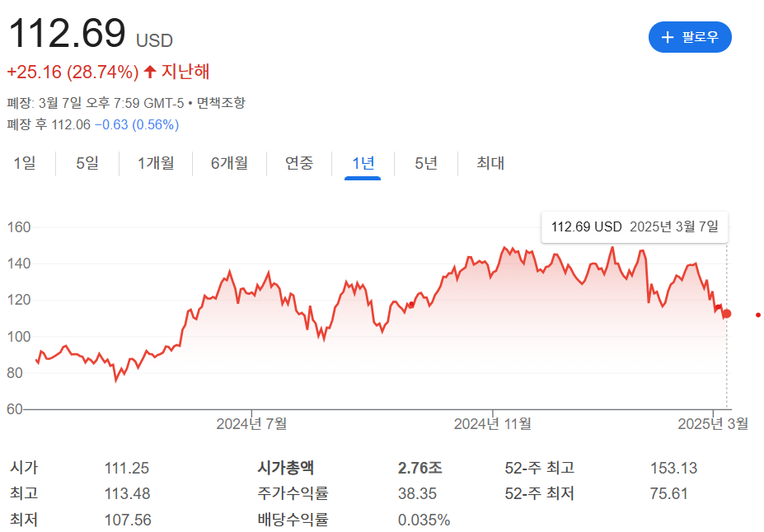Open the 1개월 chart view
This screenshot has height=532, width=764.
156,163
